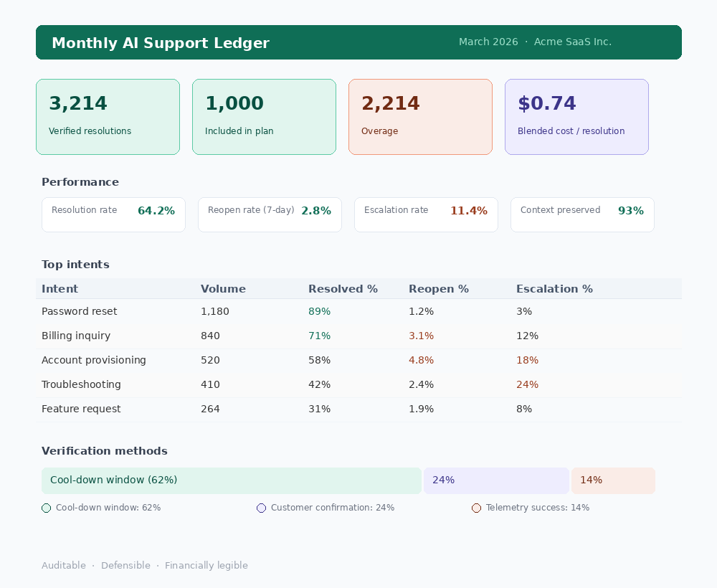The width and height of the screenshot is (717, 588).
Task: Click the Escalation % column header
Action: [554, 289]
